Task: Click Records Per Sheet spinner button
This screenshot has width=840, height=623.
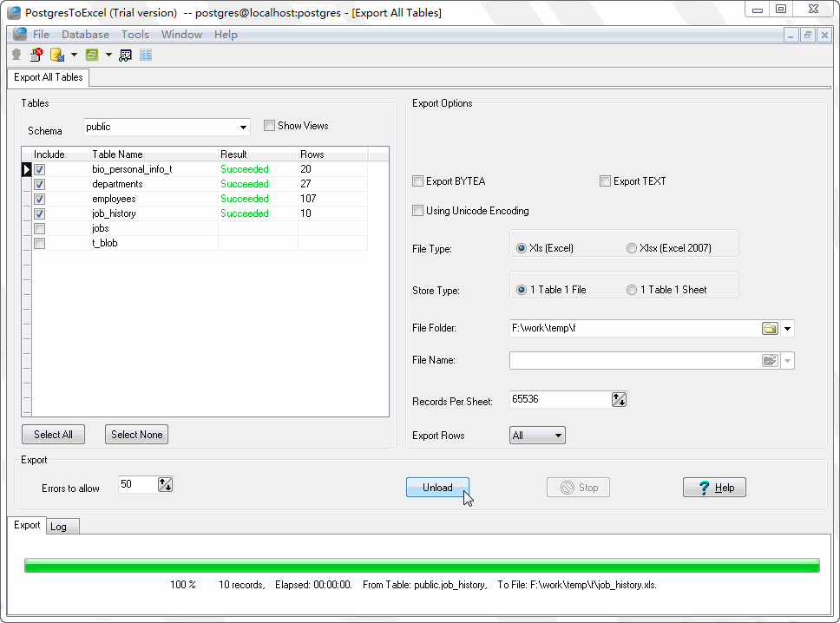Action: point(619,400)
